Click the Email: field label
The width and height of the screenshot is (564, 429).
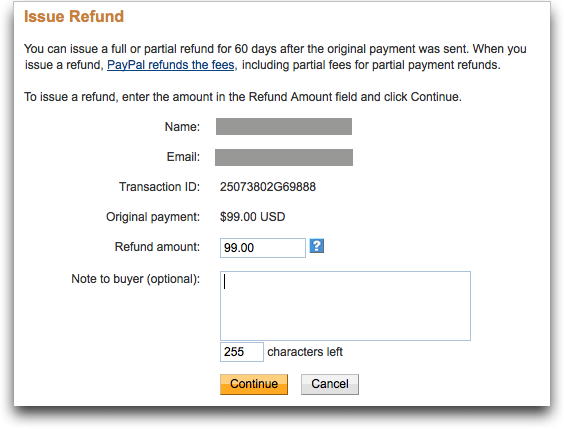183,157
